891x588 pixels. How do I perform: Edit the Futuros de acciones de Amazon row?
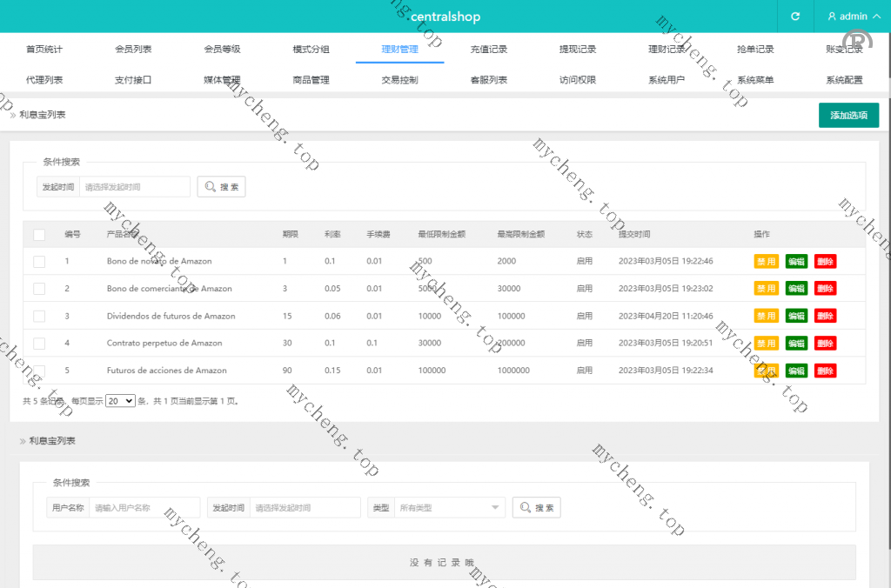coord(796,371)
